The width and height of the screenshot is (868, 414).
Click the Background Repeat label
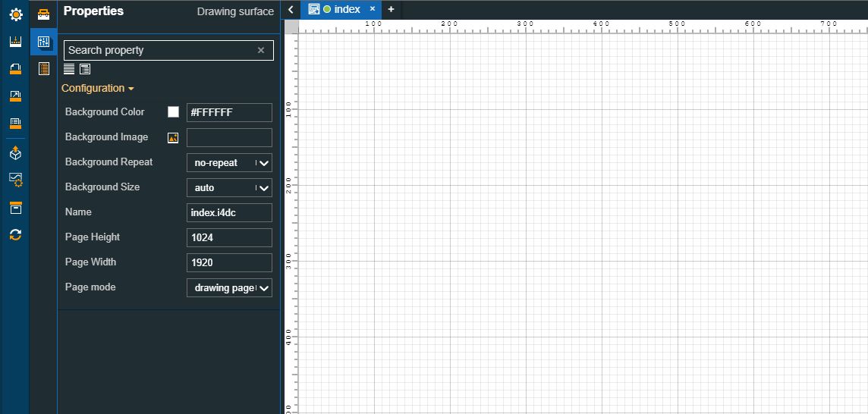tap(109, 162)
